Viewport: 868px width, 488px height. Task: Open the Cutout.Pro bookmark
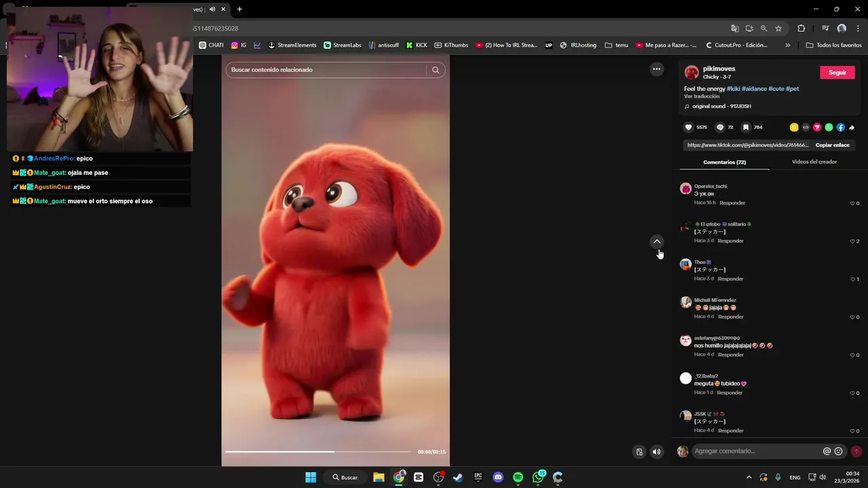point(736,45)
